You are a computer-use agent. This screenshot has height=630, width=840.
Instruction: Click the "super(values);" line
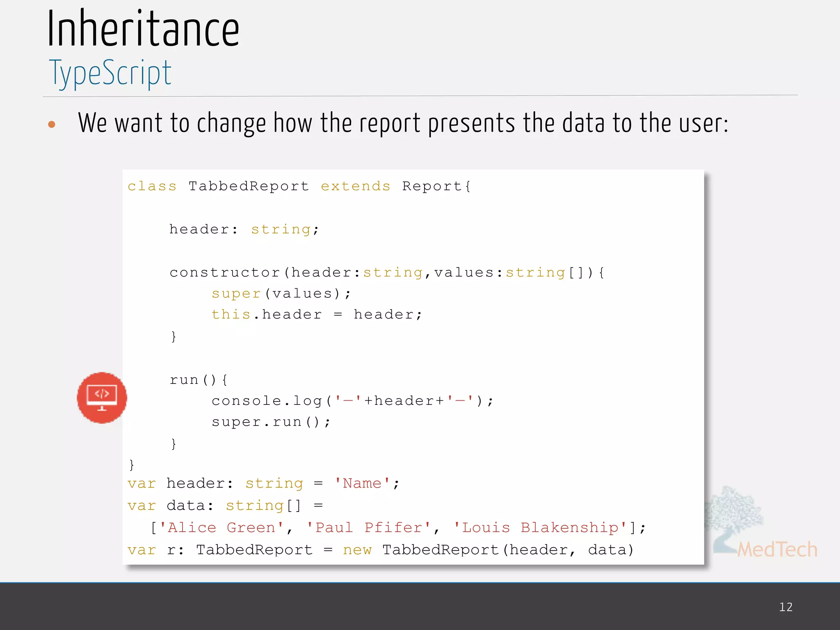[x=281, y=294]
